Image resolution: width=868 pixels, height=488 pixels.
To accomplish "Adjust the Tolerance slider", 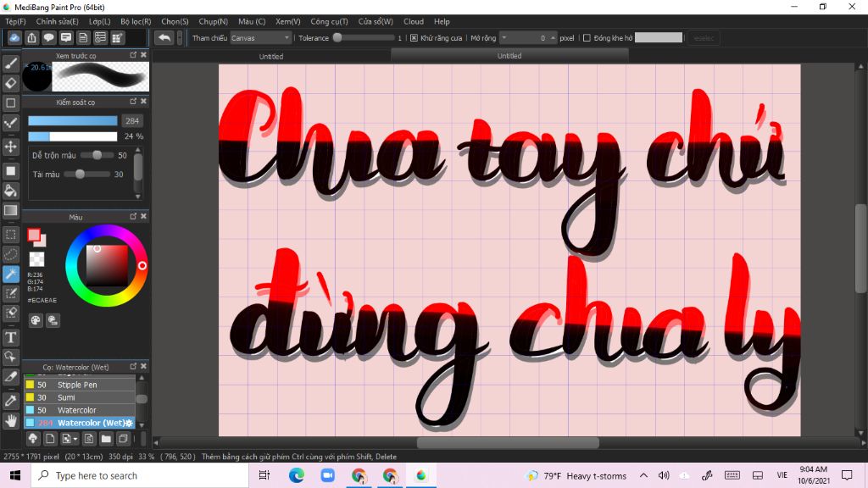I will coord(364,38).
